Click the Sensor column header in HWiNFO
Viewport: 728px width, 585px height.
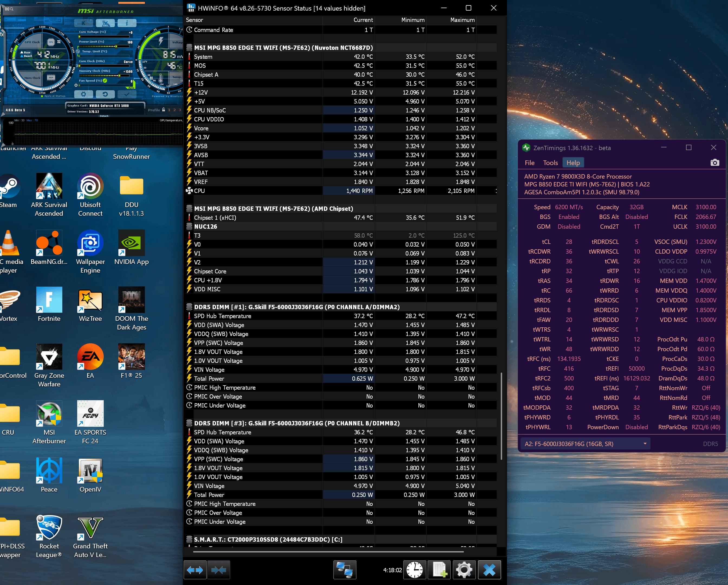pos(253,20)
